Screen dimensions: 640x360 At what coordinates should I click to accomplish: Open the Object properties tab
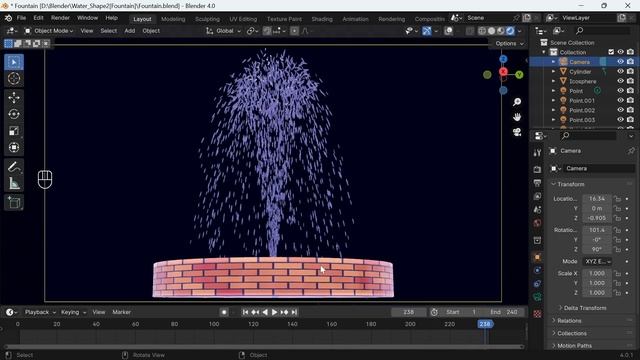coord(537,257)
